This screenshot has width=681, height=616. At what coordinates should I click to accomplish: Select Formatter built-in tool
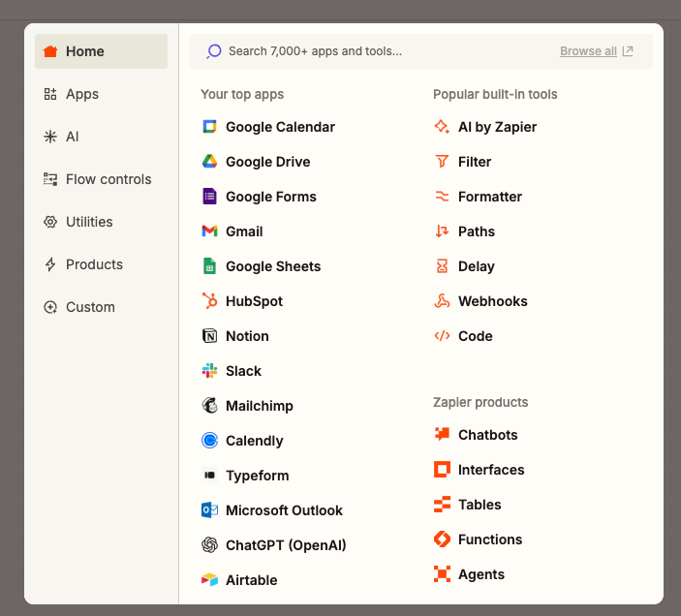pyautogui.click(x=489, y=197)
